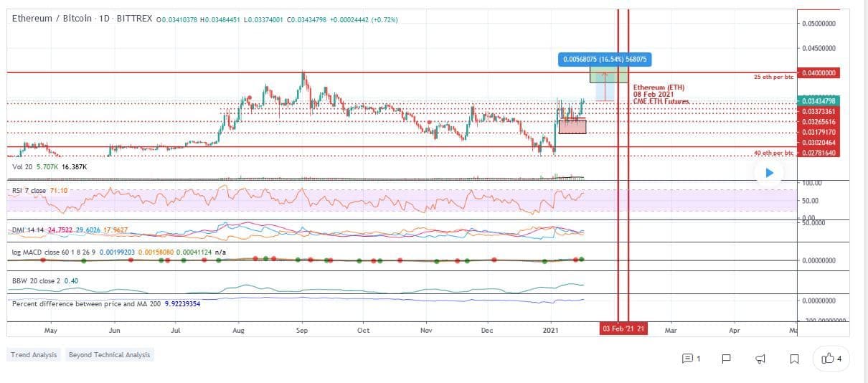Click the green 0.03434798 current price label
This screenshot has height=383, width=868.
click(x=819, y=101)
